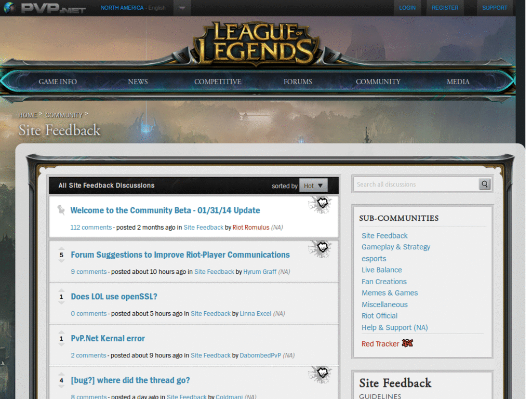Open Memes & Games sub-community
This screenshot has height=399, width=532.
click(390, 293)
